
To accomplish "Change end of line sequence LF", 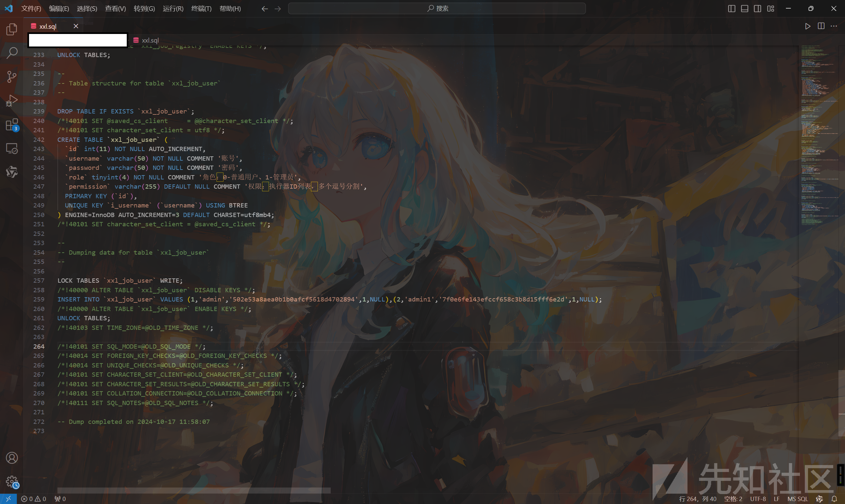I will pyautogui.click(x=776, y=499).
